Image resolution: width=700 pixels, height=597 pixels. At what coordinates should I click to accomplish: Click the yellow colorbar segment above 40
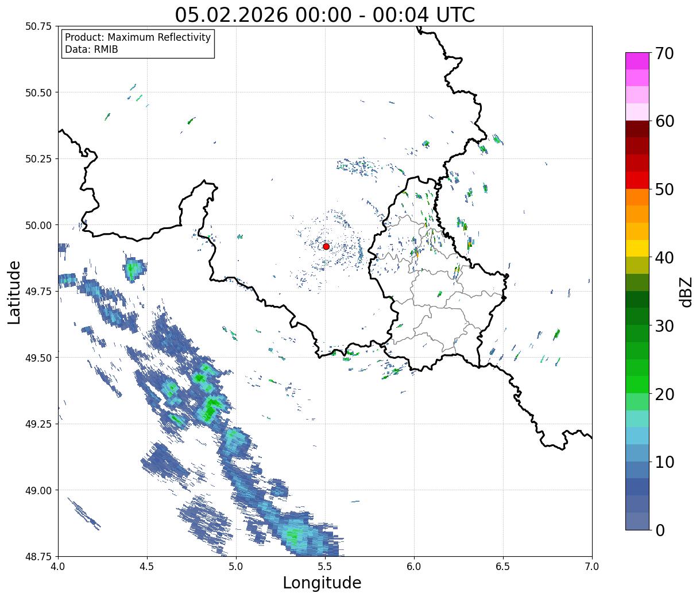[637, 248]
